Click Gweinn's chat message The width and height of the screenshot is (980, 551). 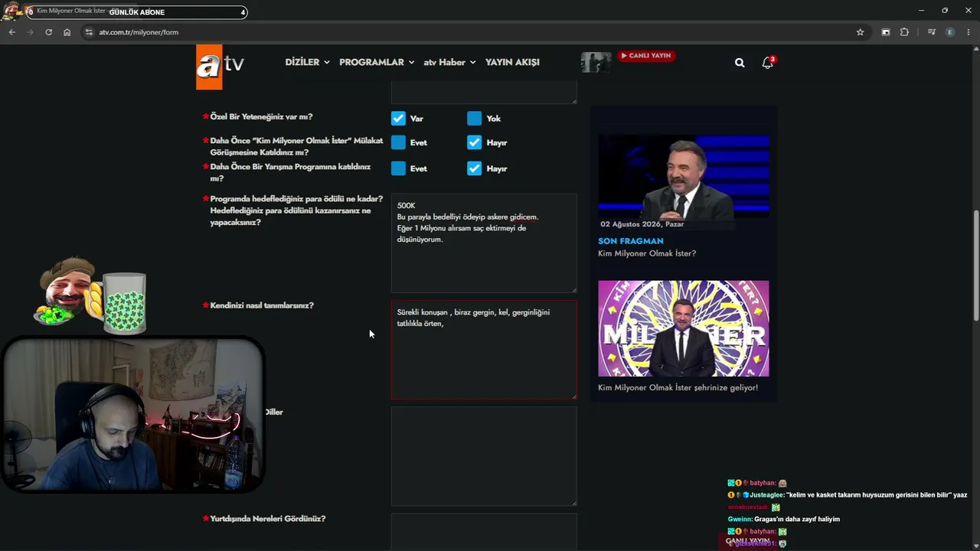click(784, 519)
